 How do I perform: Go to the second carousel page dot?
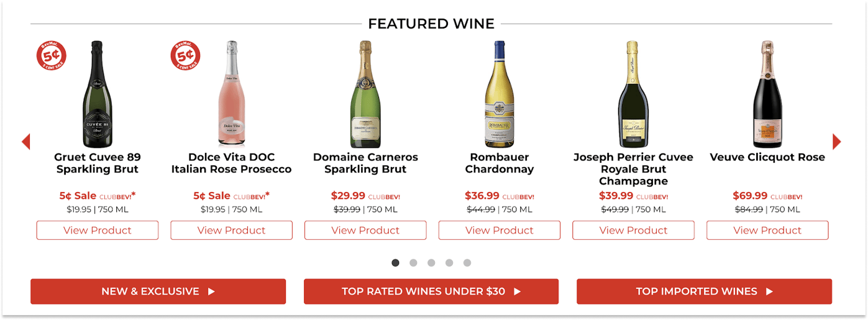(413, 263)
